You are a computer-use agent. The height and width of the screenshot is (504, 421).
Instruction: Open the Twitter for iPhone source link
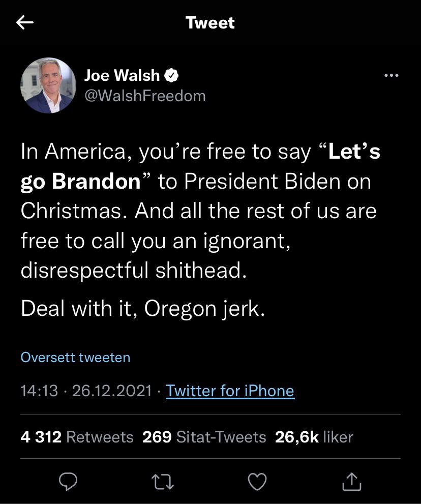(x=230, y=391)
